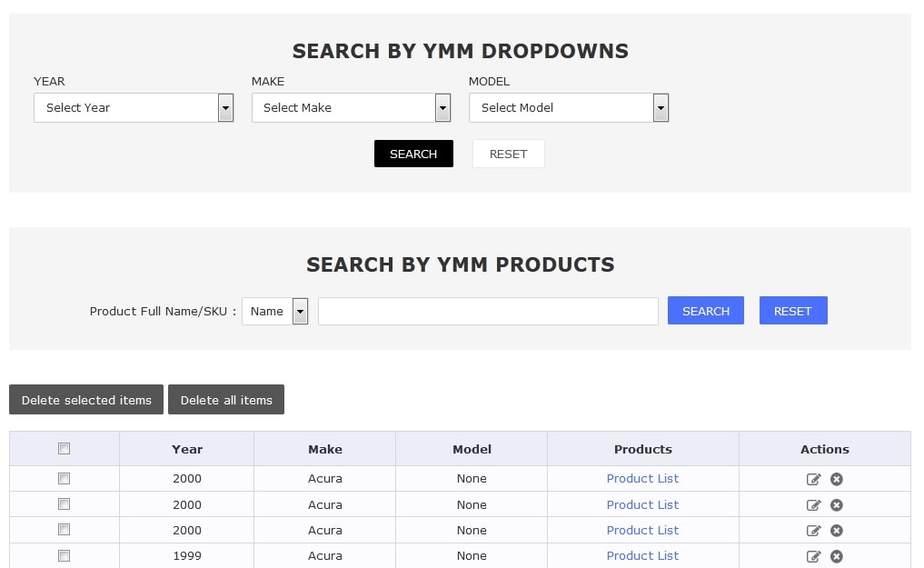924x568 pixels.
Task: Expand the Select Model dropdown
Action: tap(569, 107)
